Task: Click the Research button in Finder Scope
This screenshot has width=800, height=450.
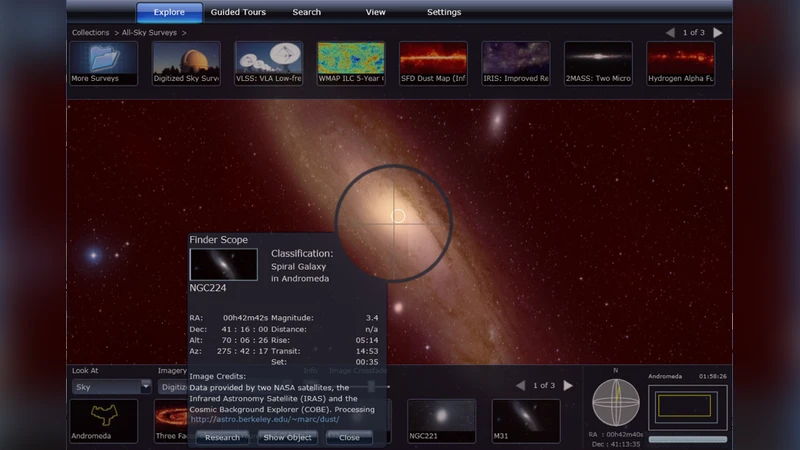Action: [222, 437]
